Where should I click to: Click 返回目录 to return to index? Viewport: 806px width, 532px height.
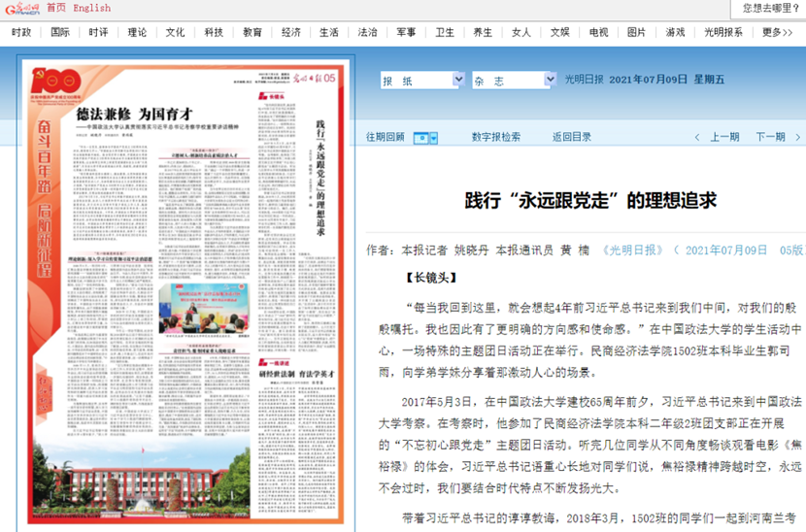(572, 137)
